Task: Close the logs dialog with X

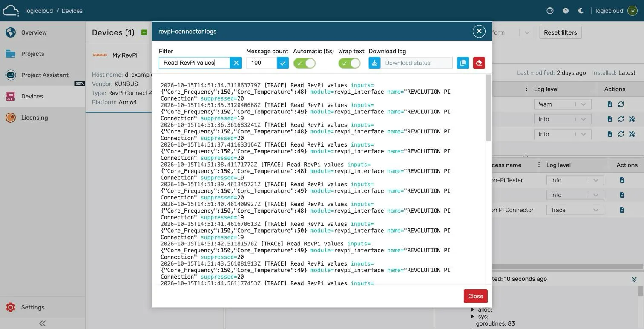Action: (479, 31)
